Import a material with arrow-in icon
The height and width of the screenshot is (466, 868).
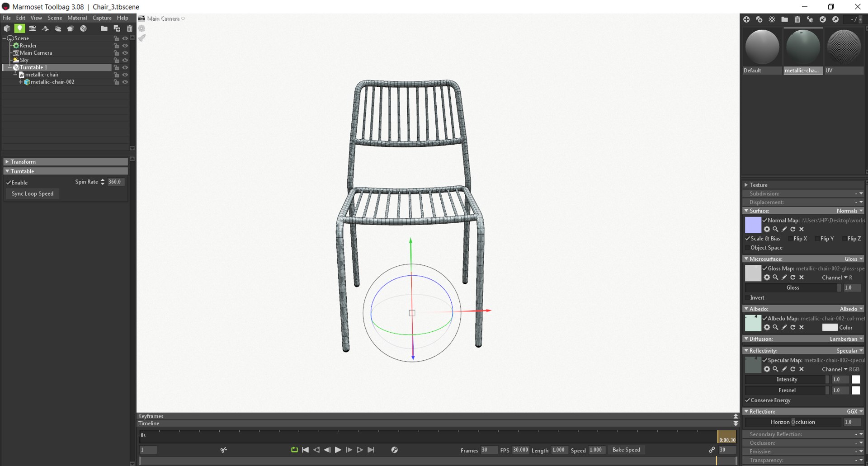click(x=823, y=19)
